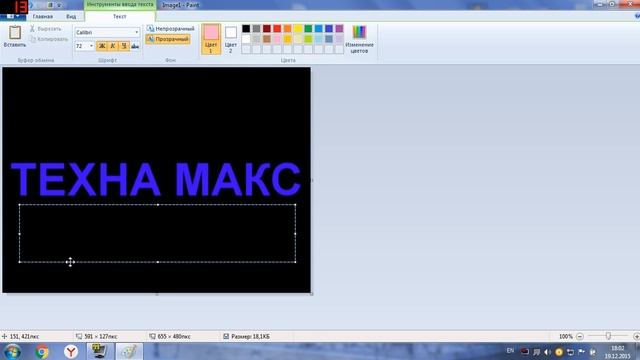This screenshot has height=360, width=640.
Task: Pick the yellow color swatch in top row
Action: coord(298,28)
